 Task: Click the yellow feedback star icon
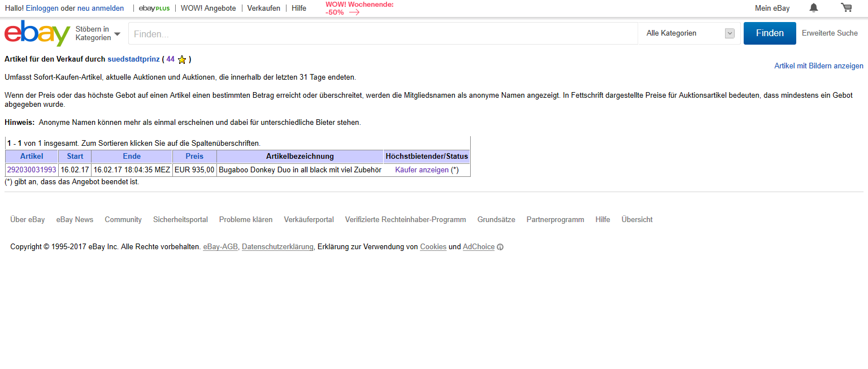(x=182, y=59)
